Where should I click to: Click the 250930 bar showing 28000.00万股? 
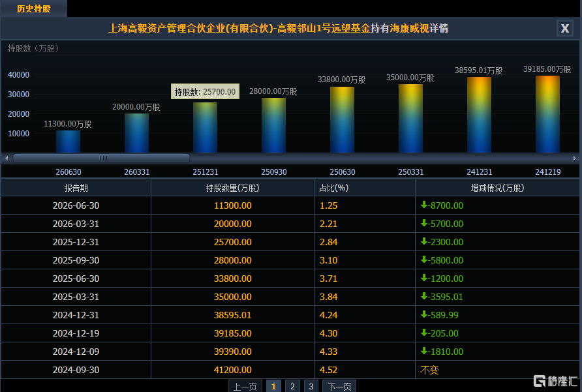(x=273, y=125)
